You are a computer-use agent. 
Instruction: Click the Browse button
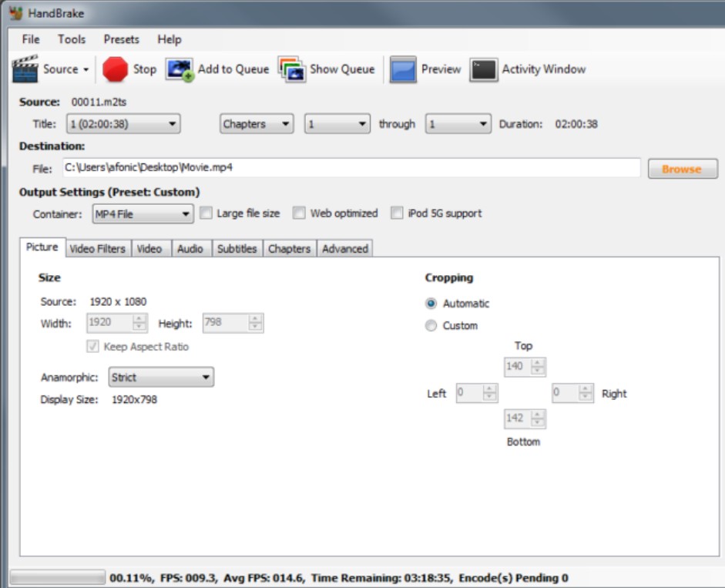tap(683, 169)
